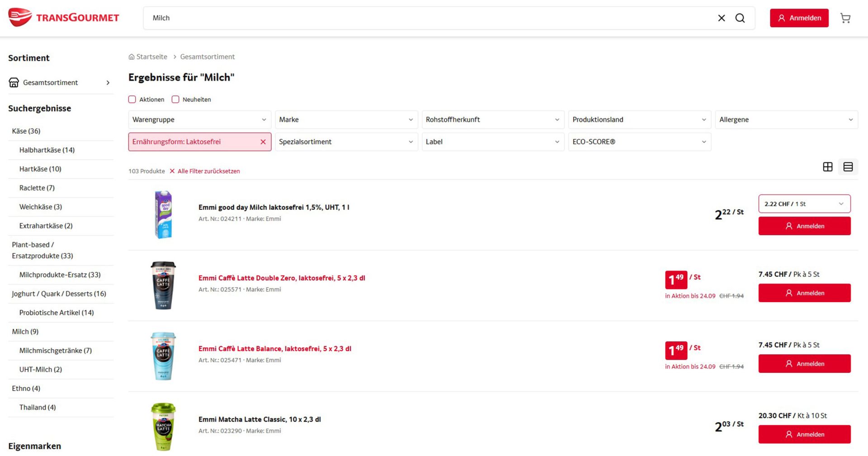
Task: Open Gesamtsortiment breadcrumb link
Action: pyautogui.click(x=208, y=57)
